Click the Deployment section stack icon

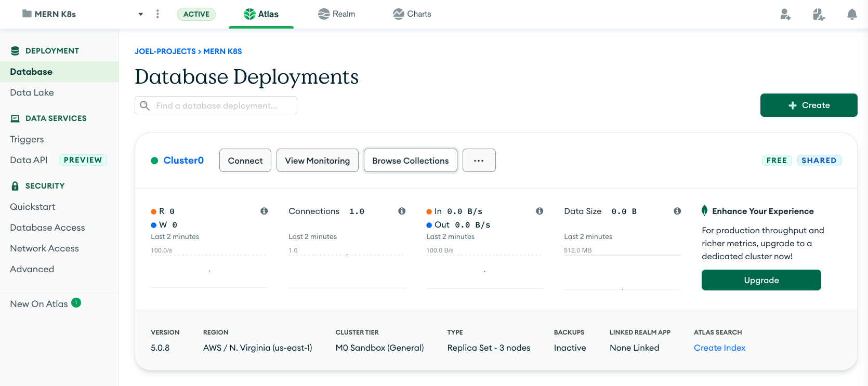15,51
